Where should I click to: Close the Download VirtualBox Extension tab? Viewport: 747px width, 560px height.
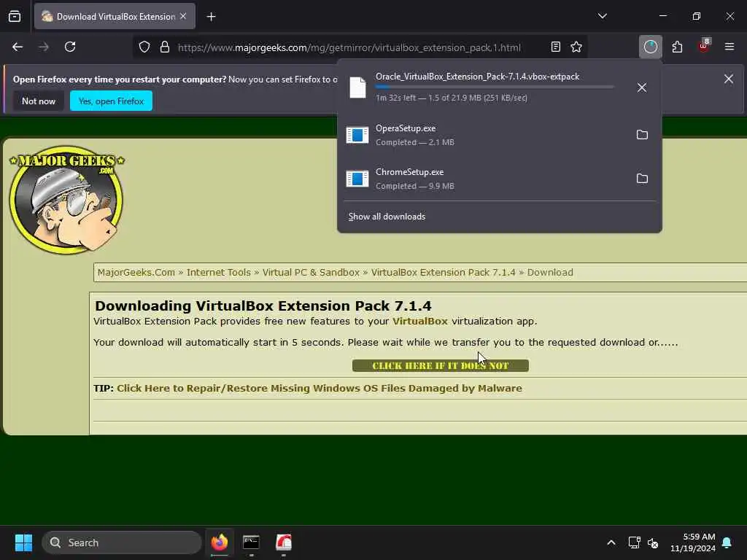tap(183, 16)
